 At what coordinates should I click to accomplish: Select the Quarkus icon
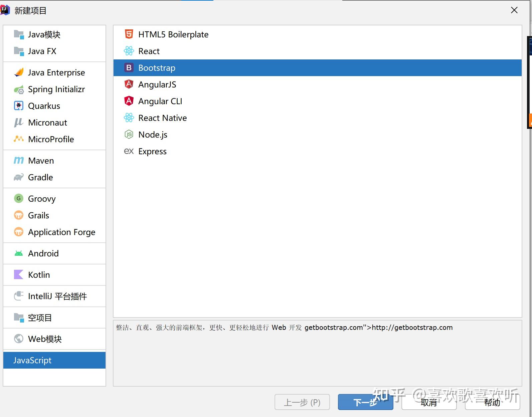(19, 106)
